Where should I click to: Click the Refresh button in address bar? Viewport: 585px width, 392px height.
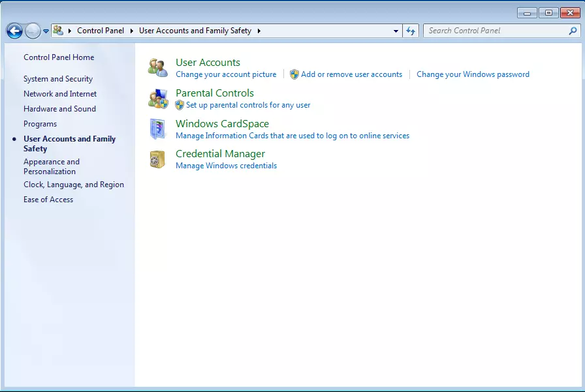(411, 31)
